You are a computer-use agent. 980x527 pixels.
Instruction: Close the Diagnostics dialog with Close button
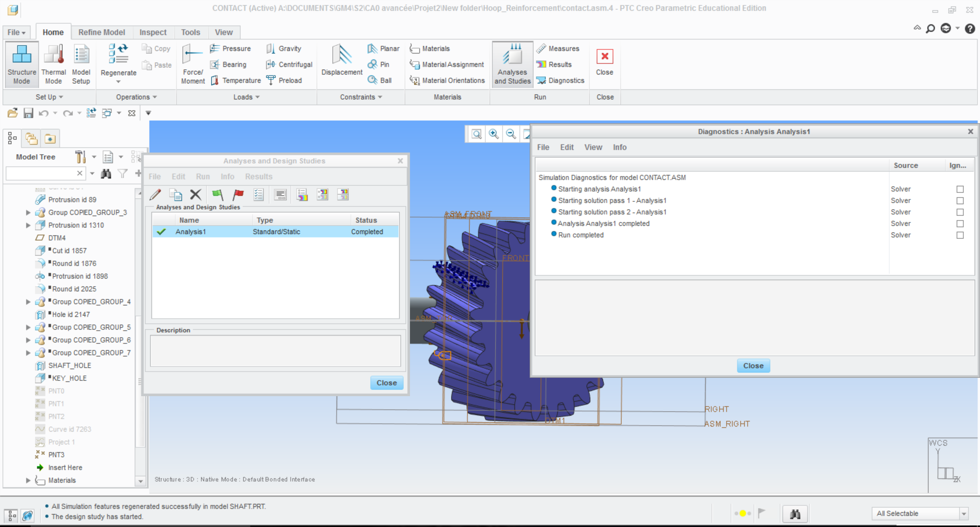pyautogui.click(x=753, y=365)
